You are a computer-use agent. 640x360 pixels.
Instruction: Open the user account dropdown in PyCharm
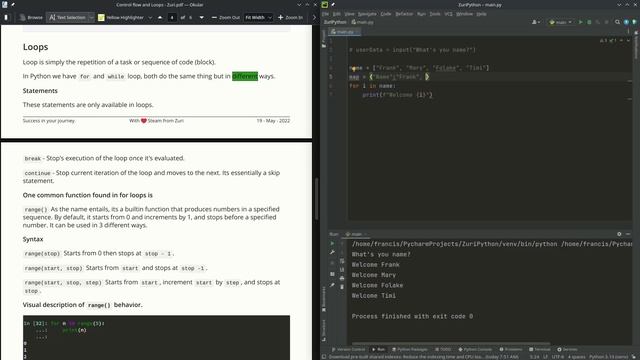tap(536, 22)
